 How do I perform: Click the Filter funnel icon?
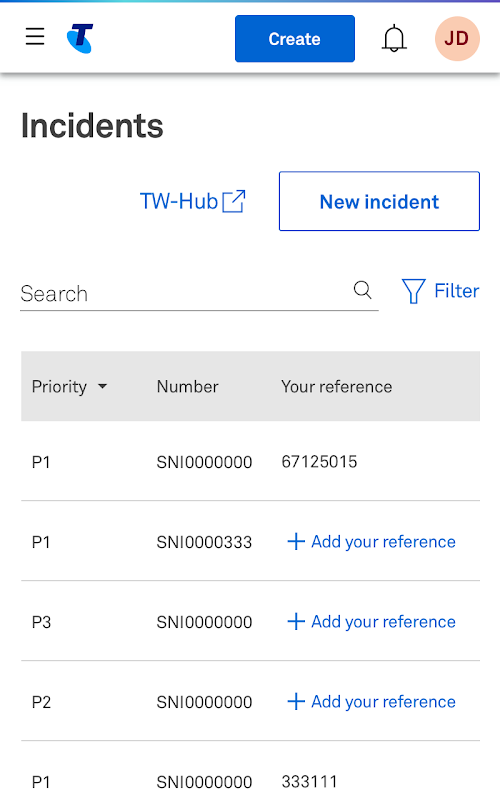(x=413, y=291)
